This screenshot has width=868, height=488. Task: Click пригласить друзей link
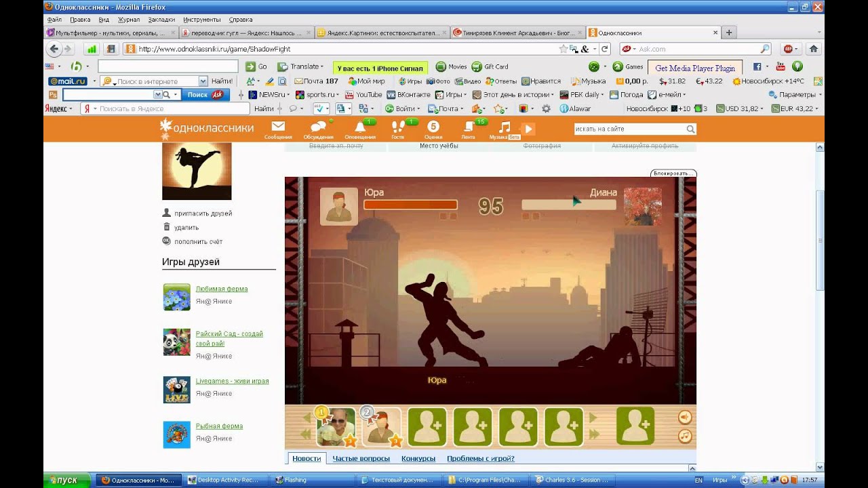203,213
